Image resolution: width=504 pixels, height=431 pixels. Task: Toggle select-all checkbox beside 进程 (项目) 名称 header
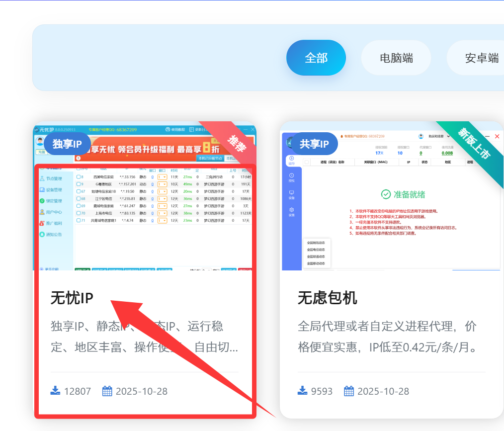click(307, 162)
